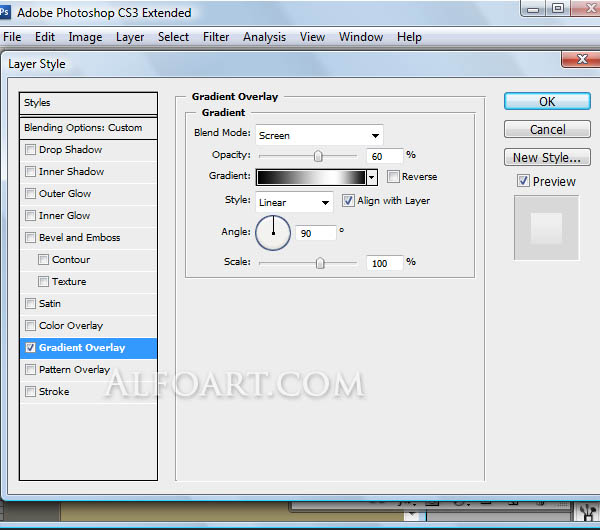This screenshot has width=600, height=530.
Task: Click the Scale slider handle
Action: pyautogui.click(x=320, y=263)
